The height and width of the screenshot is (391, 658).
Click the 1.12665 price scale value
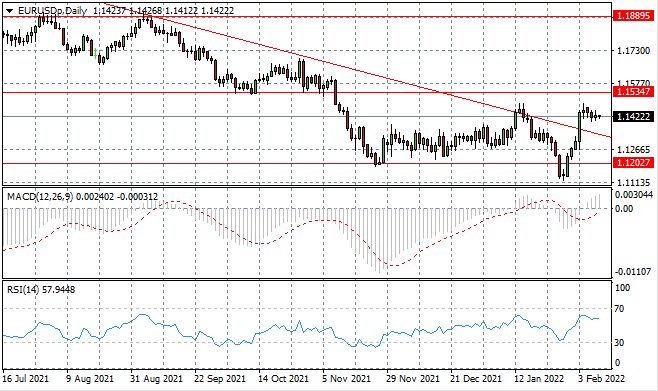[633, 150]
